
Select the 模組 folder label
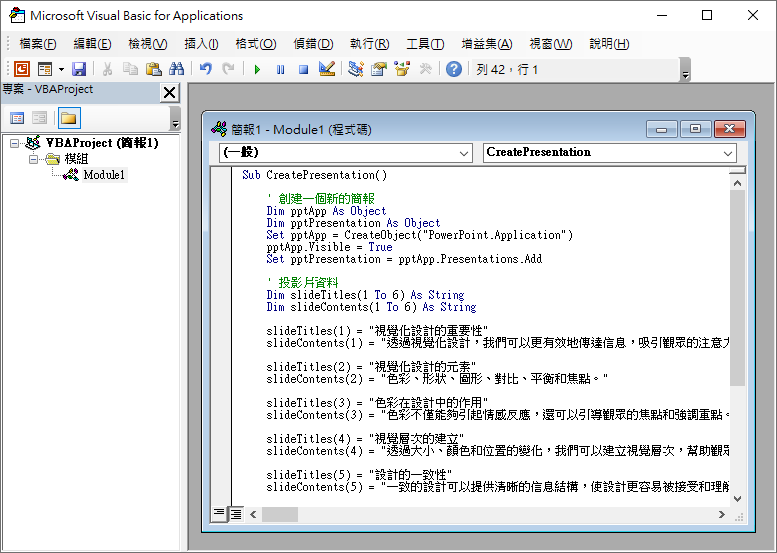pos(76,159)
